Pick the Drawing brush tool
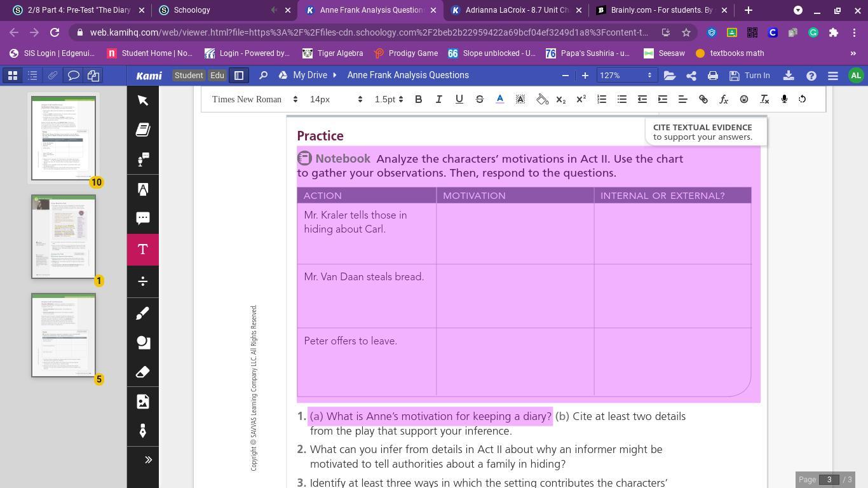868x488 pixels. tap(143, 313)
